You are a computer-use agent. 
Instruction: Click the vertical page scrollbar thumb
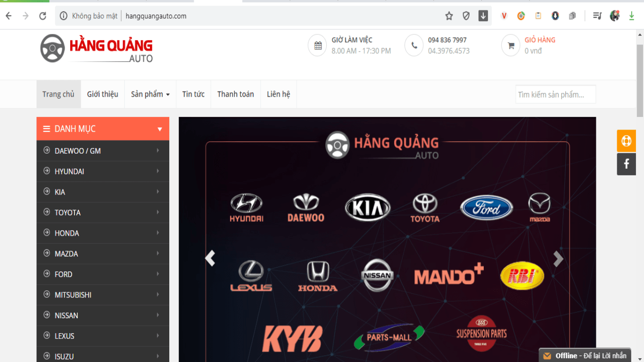point(640,80)
